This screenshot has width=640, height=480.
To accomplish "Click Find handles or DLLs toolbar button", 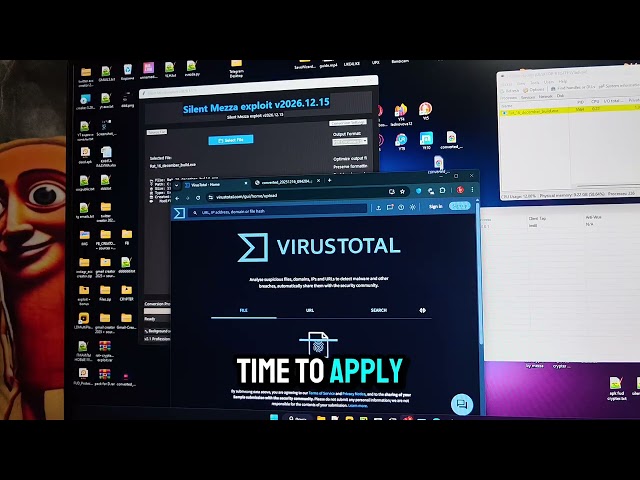I will (x=573, y=87).
